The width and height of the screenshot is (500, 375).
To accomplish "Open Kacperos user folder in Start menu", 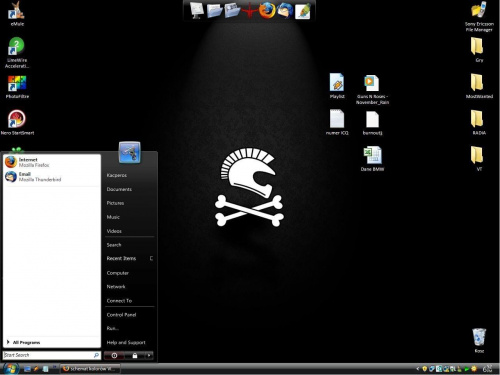I will [117, 175].
